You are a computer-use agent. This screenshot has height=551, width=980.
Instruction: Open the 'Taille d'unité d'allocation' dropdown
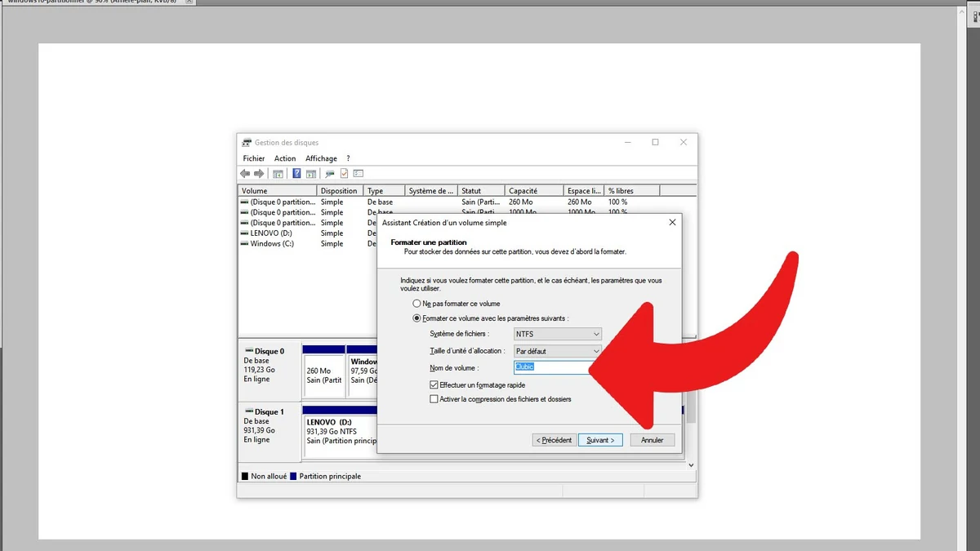coord(558,351)
